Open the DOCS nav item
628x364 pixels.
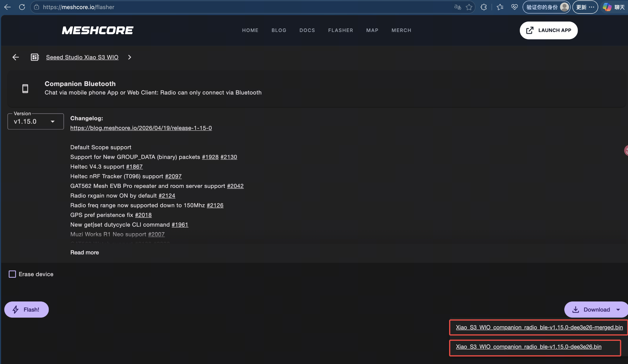tap(307, 30)
